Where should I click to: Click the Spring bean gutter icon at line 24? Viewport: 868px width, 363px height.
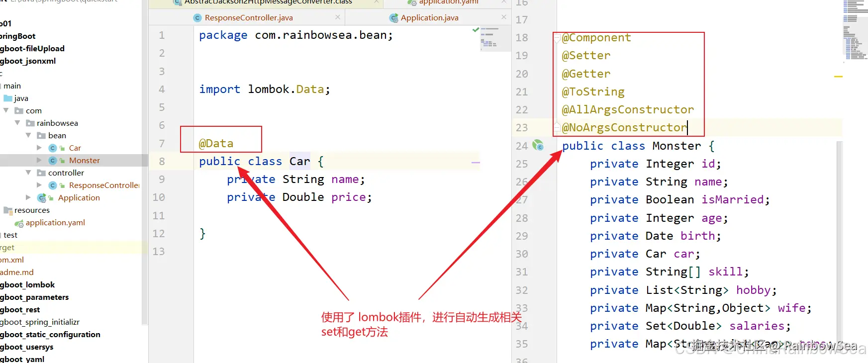538,145
